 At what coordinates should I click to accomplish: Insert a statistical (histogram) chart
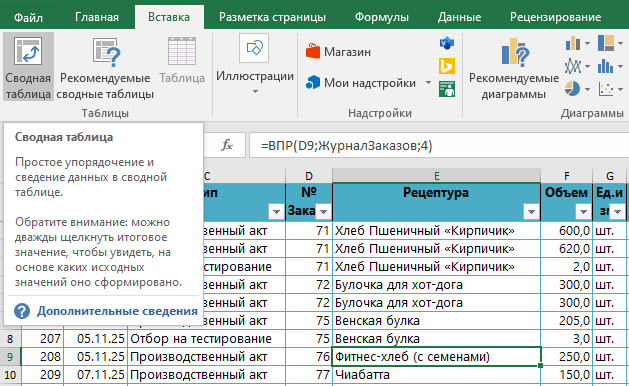point(606,66)
